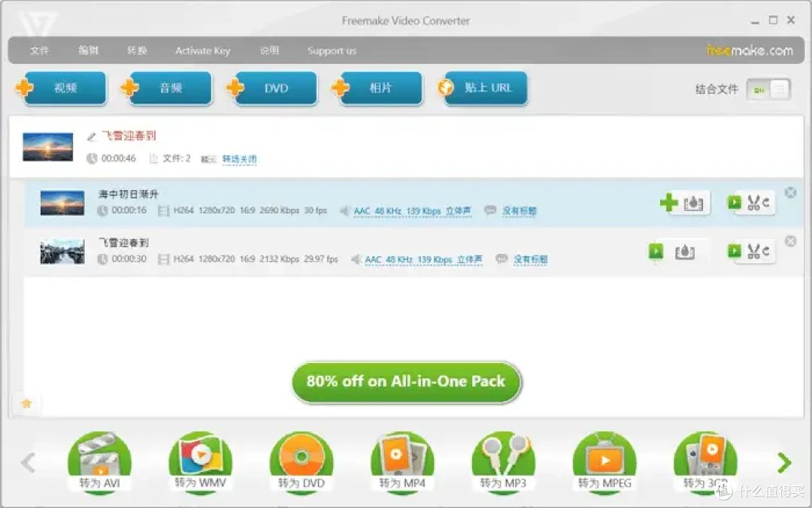Click the 转场关闭 transition link
Viewport: 812px width, 508px height.
(239, 159)
